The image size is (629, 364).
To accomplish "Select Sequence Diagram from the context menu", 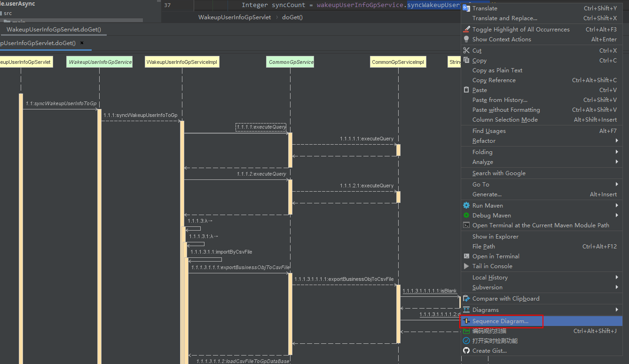I will tap(498, 321).
